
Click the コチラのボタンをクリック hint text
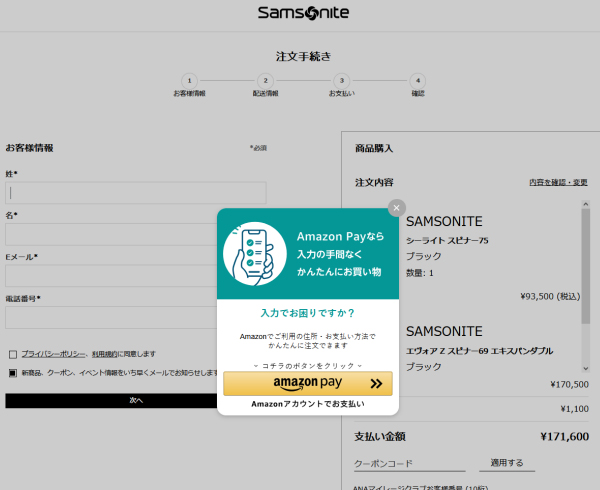tap(308, 366)
